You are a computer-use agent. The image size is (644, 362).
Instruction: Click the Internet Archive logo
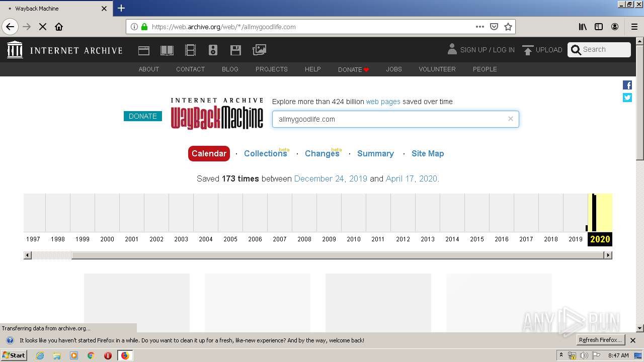65,50
